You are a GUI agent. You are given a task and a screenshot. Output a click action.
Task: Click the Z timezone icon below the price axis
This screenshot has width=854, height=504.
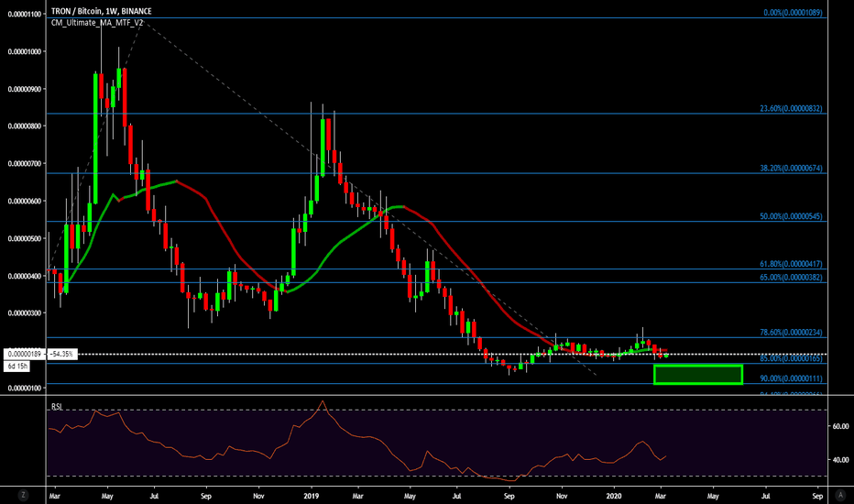tap(23, 495)
